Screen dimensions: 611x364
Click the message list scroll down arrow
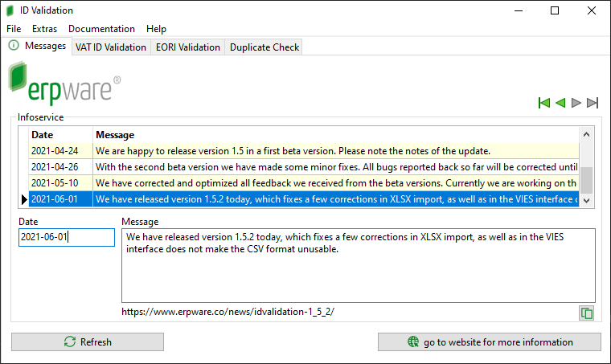click(x=586, y=201)
